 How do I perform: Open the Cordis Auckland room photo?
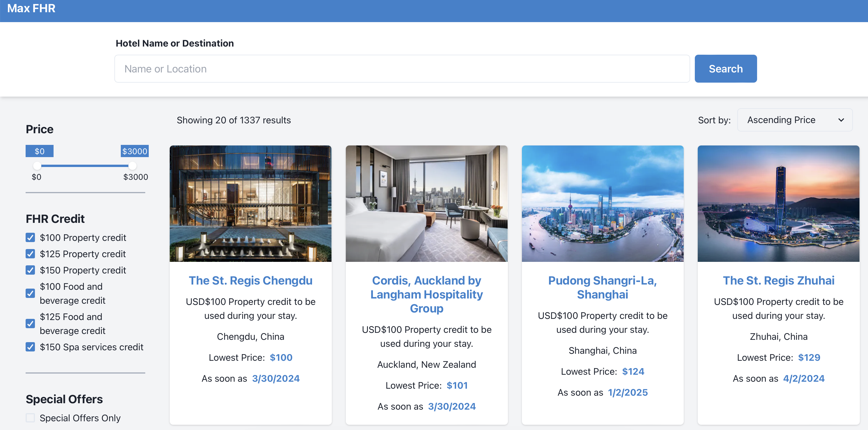point(426,203)
